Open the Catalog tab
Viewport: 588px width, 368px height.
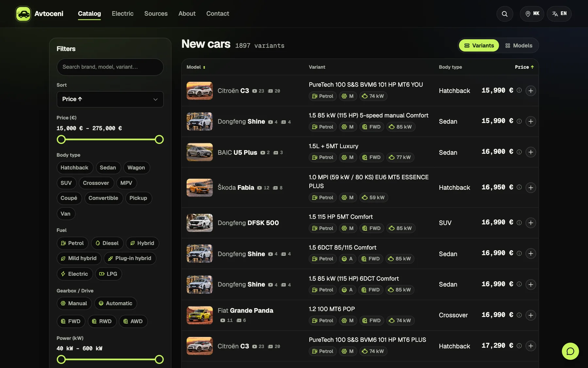pyautogui.click(x=89, y=14)
